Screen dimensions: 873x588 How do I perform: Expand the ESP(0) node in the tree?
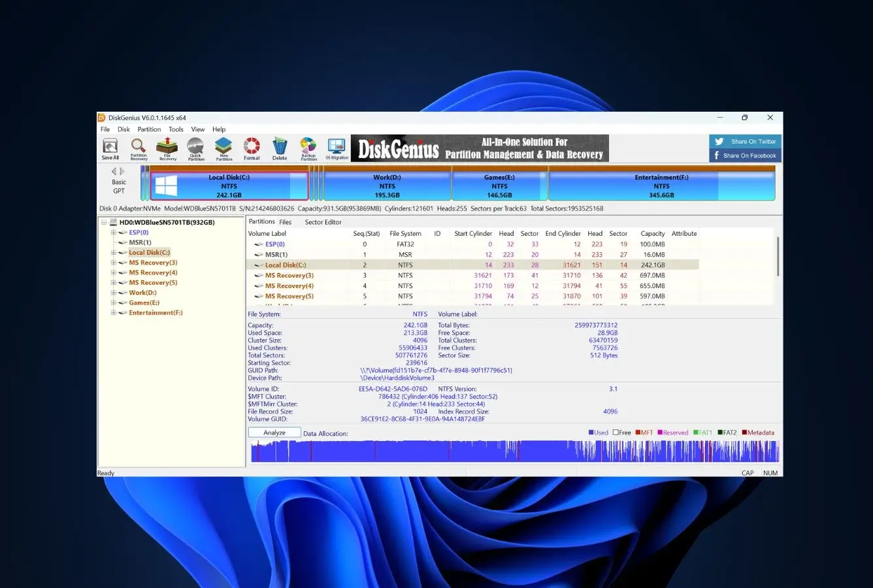113,233
